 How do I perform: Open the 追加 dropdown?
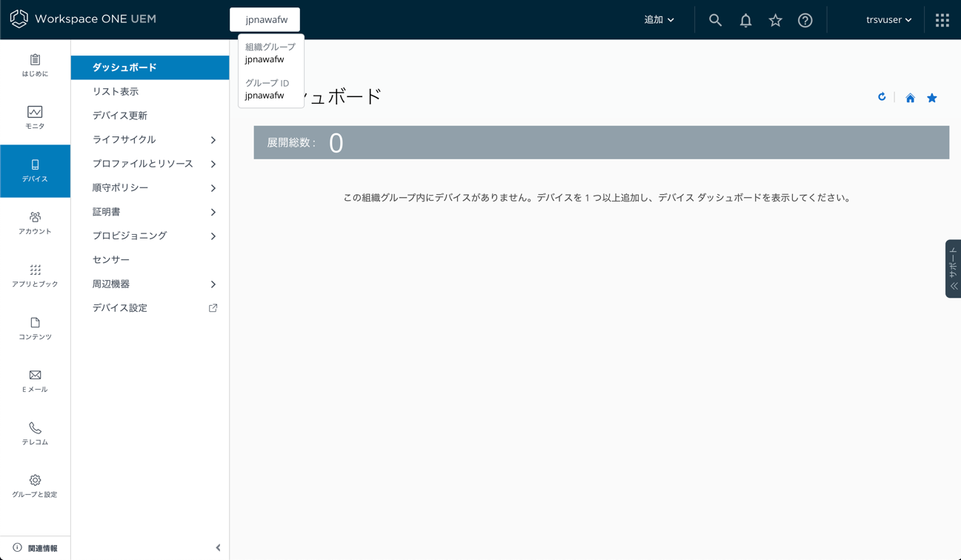click(x=659, y=20)
